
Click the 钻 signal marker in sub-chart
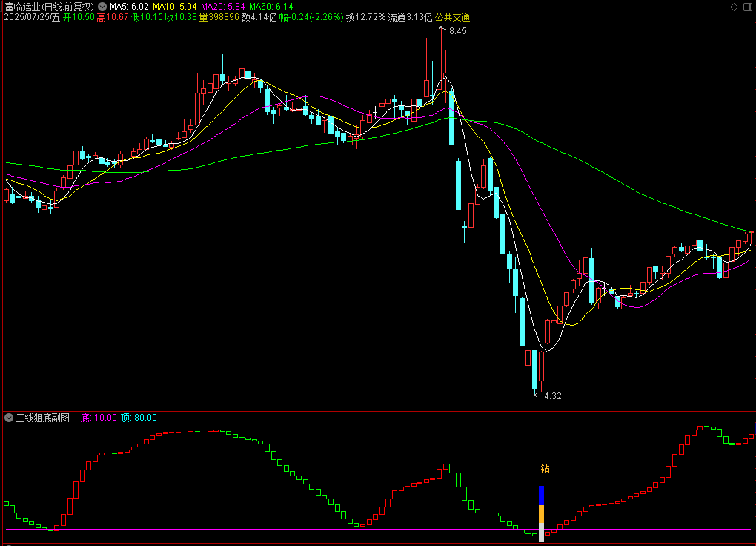pyautogui.click(x=545, y=468)
